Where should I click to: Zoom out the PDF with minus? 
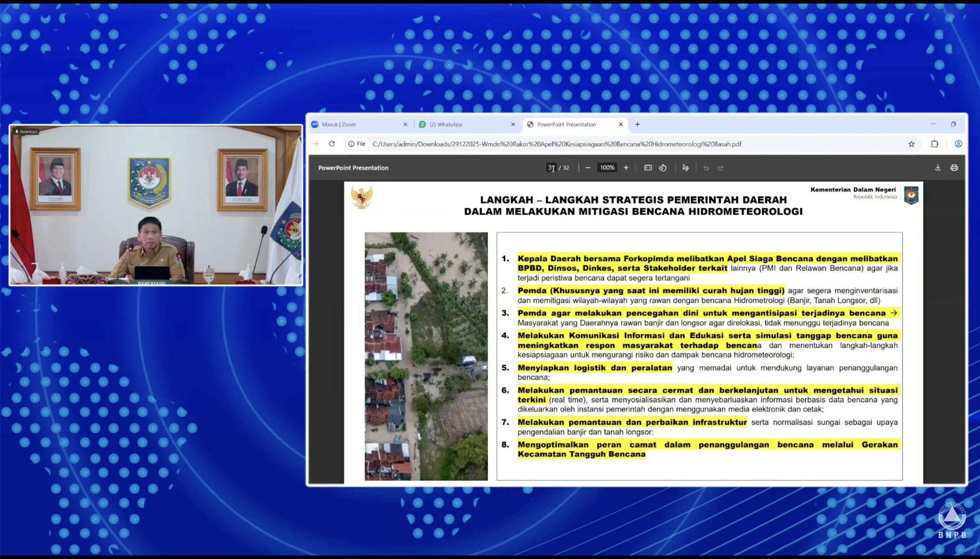point(588,168)
